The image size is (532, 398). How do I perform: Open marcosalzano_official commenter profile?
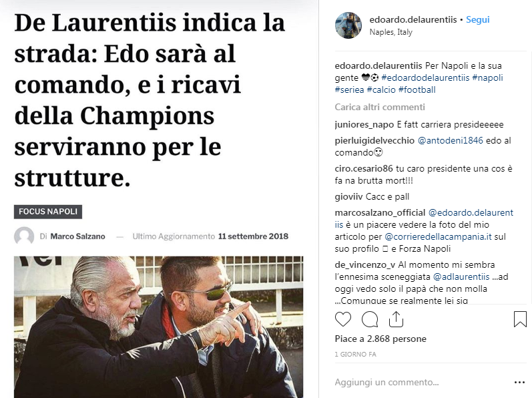(380, 213)
